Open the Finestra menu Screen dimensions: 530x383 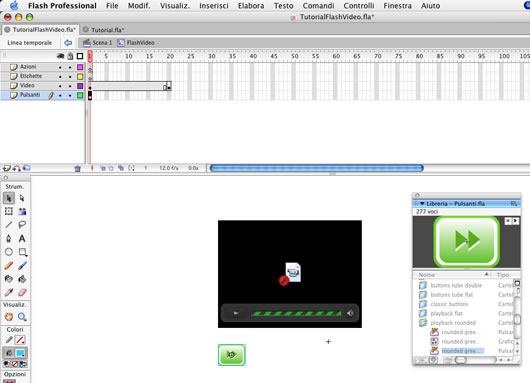click(398, 6)
